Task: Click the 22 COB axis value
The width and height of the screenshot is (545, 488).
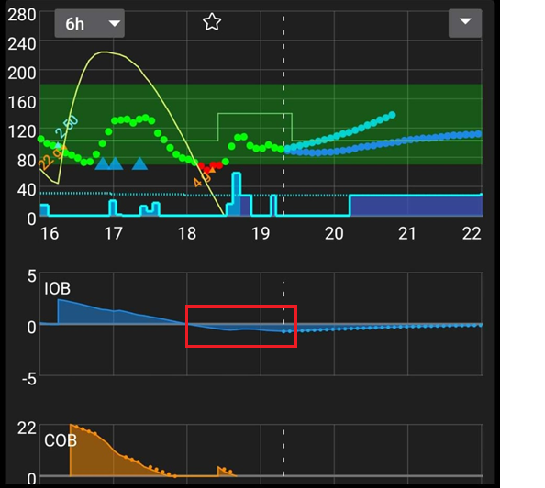Action: coord(26,428)
